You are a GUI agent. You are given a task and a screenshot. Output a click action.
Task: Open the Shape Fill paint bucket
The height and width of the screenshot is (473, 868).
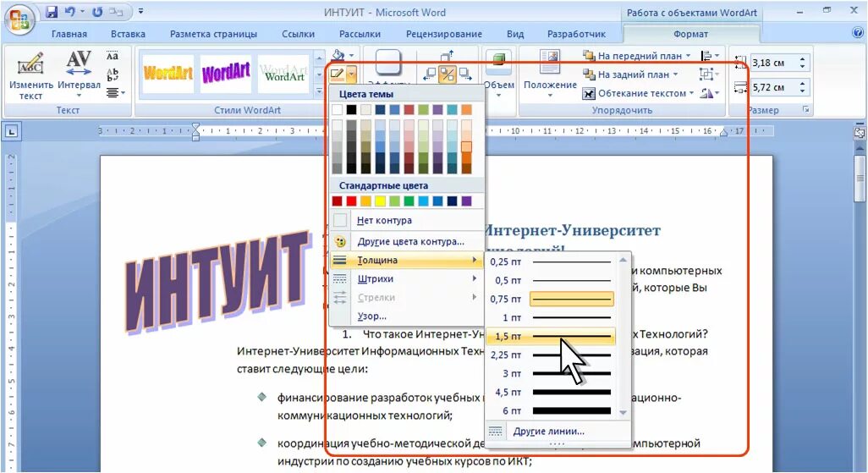338,55
